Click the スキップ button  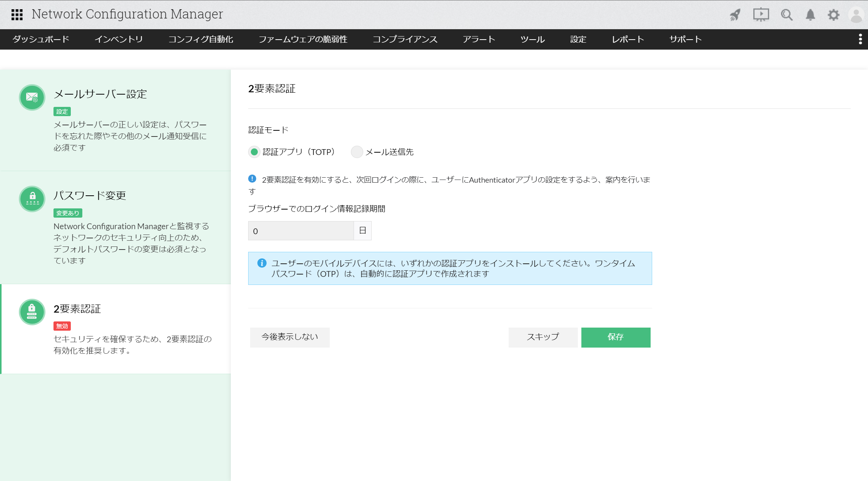[x=542, y=337]
